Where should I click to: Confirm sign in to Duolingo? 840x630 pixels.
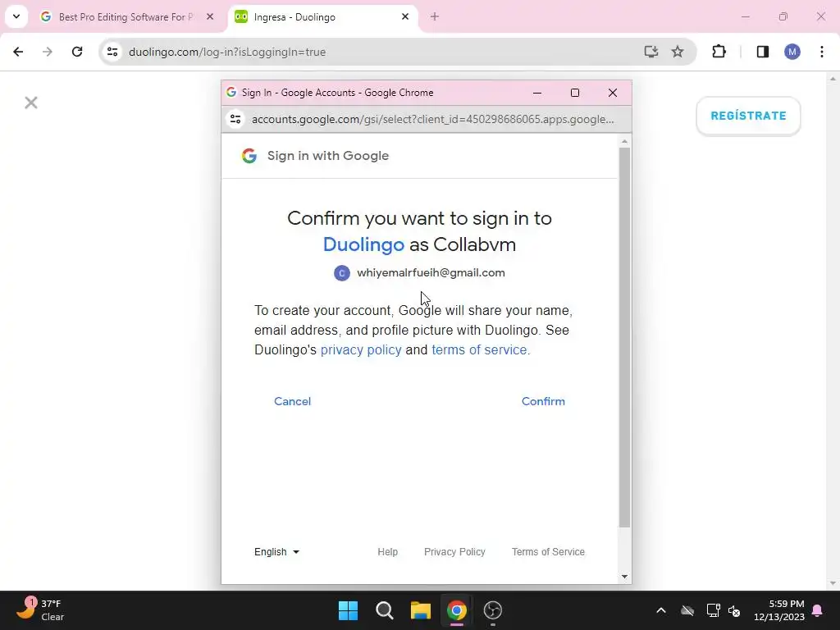click(x=543, y=401)
